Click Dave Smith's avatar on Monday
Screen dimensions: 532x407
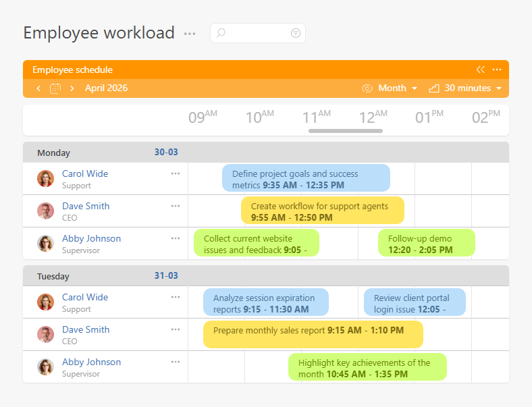click(x=45, y=211)
